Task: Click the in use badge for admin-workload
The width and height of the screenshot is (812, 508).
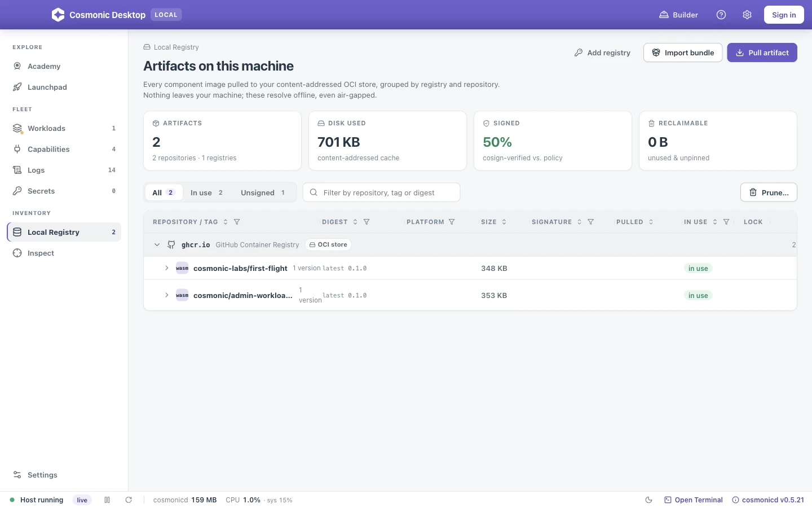Action: (x=698, y=296)
